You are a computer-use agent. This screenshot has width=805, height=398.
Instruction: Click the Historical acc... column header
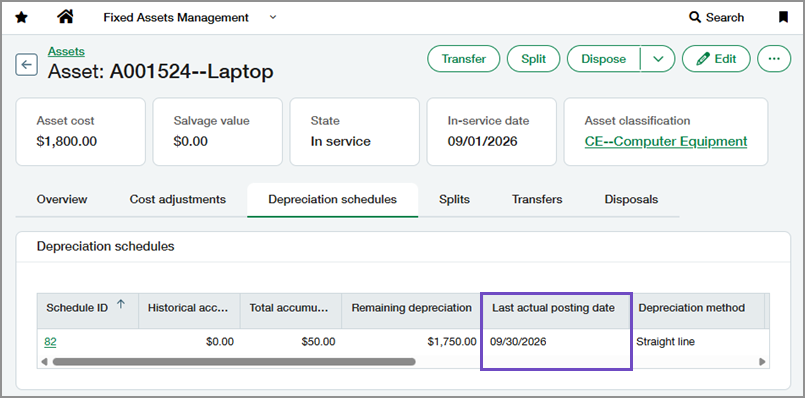coord(189,311)
